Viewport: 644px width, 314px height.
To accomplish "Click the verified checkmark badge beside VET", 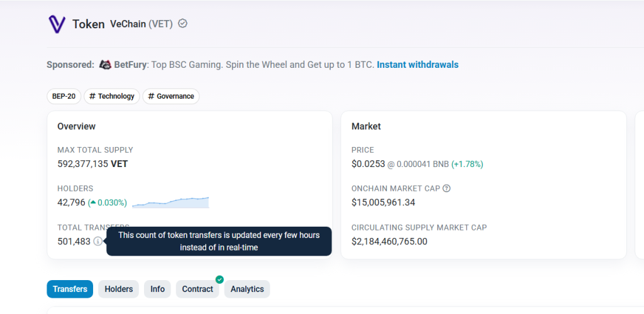I will tap(183, 23).
